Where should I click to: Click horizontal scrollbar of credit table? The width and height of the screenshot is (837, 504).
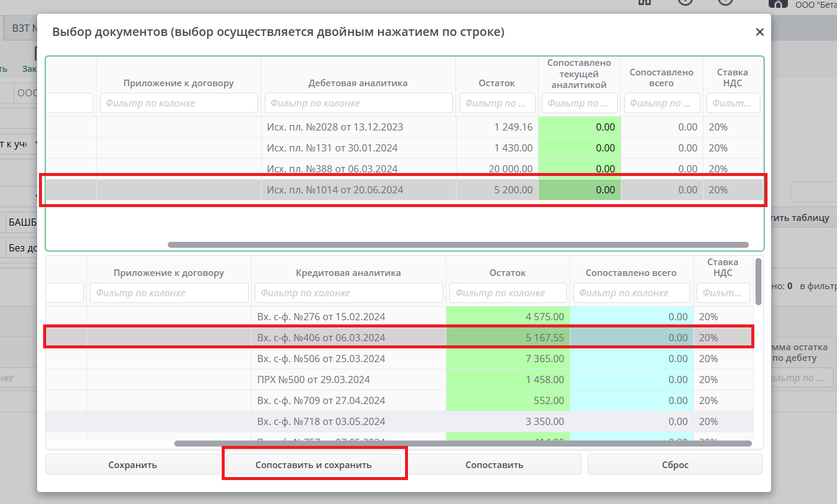point(463,444)
